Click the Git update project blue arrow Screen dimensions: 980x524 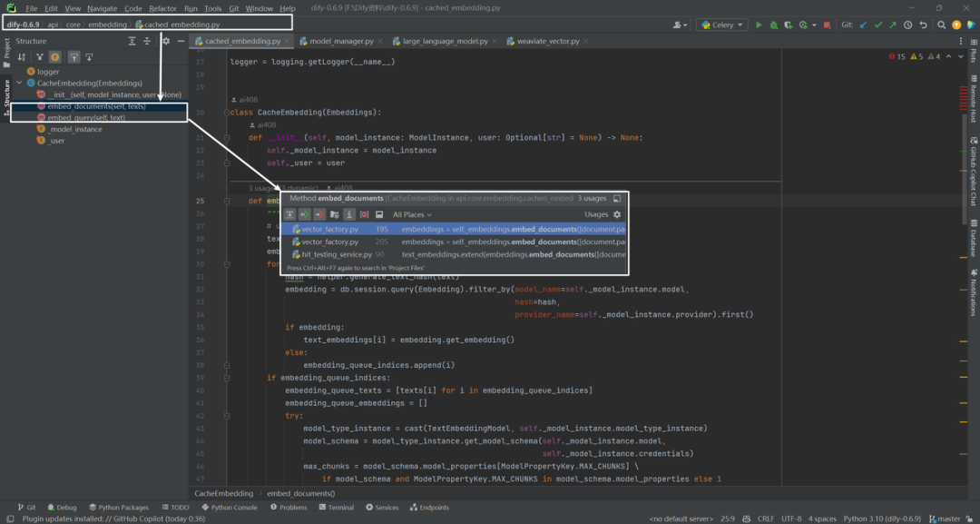864,25
